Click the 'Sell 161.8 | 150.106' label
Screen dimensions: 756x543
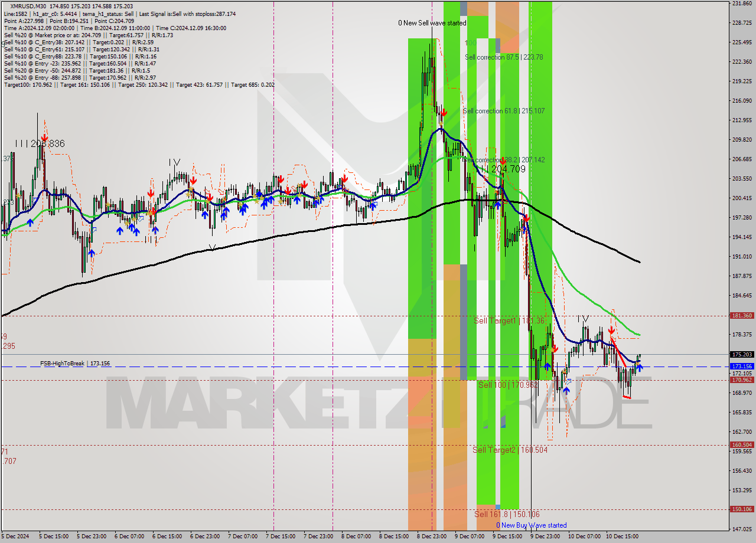click(x=507, y=514)
